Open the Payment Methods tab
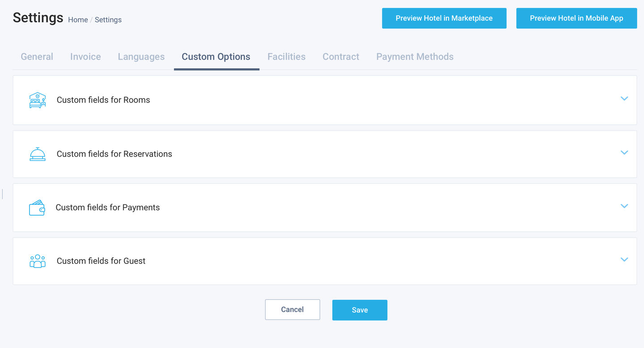The width and height of the screenshot is (644, 348). 415,57
